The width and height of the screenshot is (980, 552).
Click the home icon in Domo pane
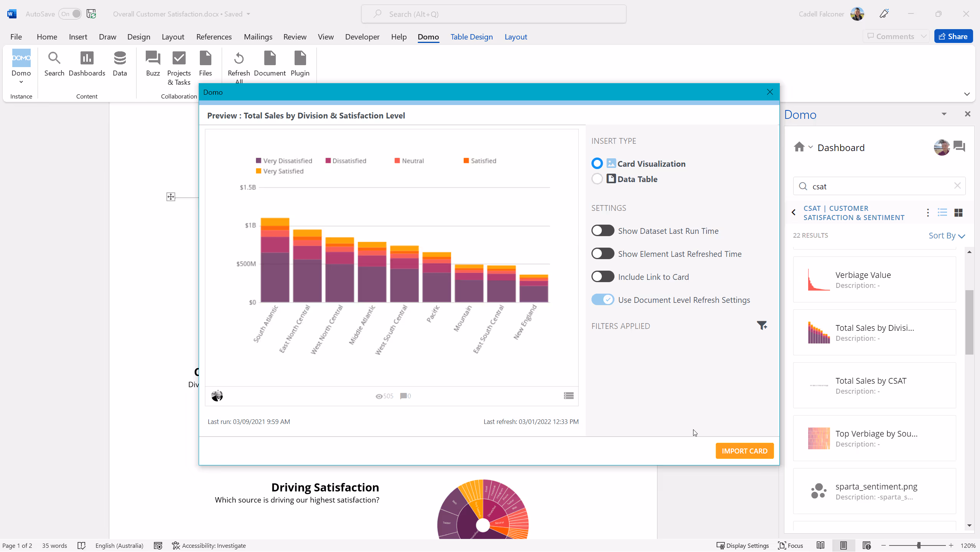coord(799,147)
